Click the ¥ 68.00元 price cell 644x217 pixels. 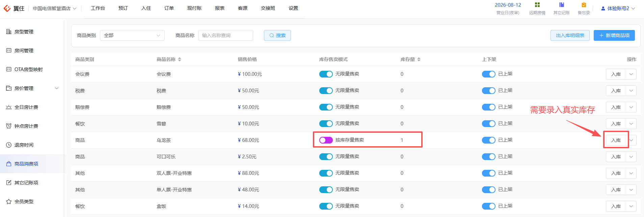[x=248, y=140]
